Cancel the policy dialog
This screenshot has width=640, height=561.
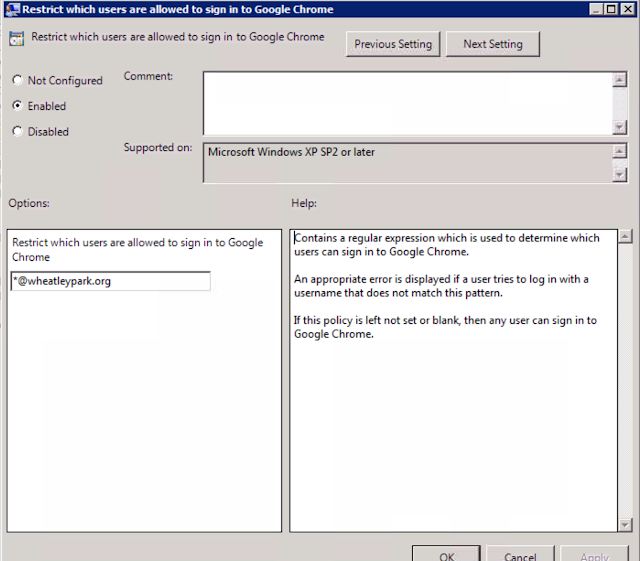click(x=520, y=555)
